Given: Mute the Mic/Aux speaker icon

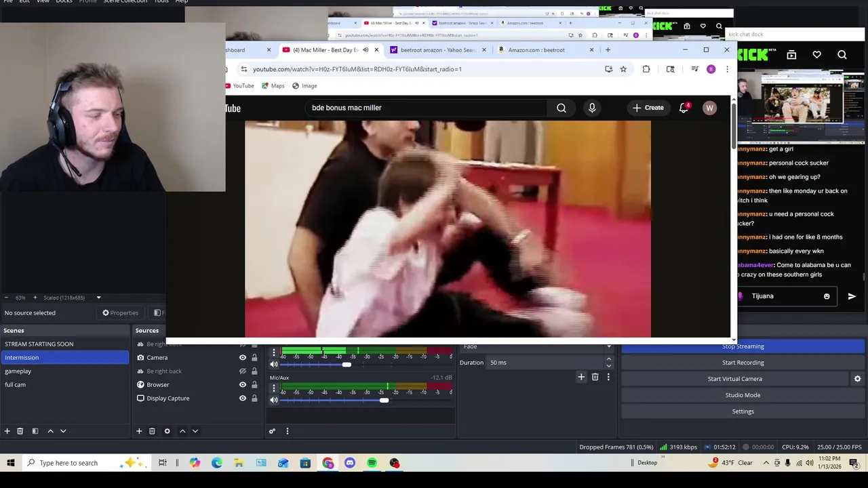Looking at the screenshot, I should click(x=274, y=400).
